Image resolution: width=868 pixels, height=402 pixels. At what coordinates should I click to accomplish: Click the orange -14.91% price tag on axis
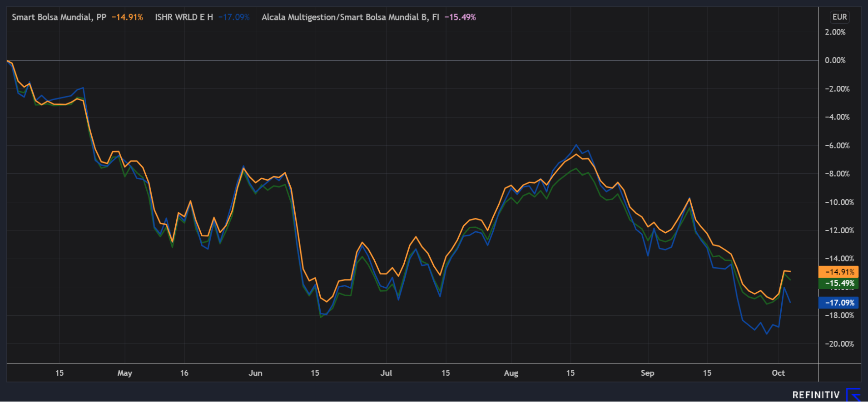pyautogui.click(x=838, y=272)
